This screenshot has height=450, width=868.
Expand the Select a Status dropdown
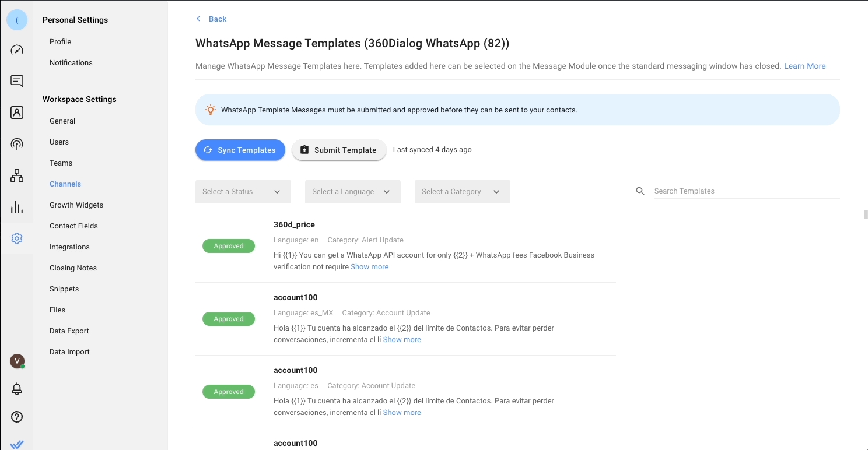(x=243, y=192)
